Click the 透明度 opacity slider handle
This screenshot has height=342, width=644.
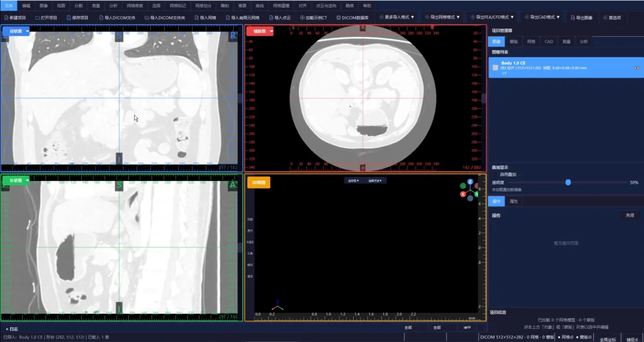tap(568, 182)
